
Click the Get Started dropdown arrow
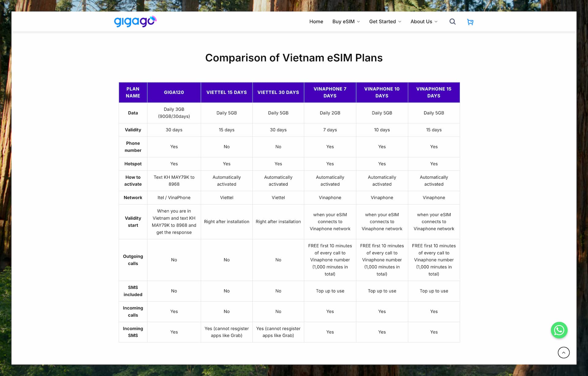[399, 21]
